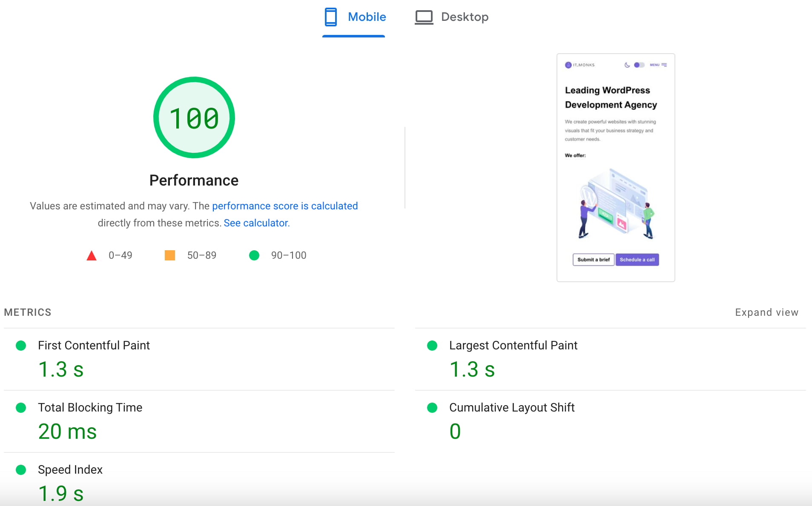Select the Mobile phone icon
This screenshot has width=812, height=506.
tap(330, 17)
